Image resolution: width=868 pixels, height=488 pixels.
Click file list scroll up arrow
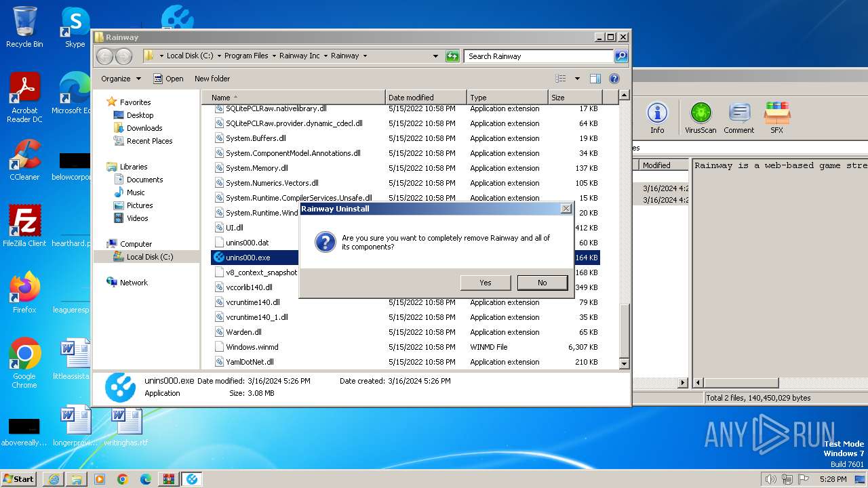click(x=625, y=96)
